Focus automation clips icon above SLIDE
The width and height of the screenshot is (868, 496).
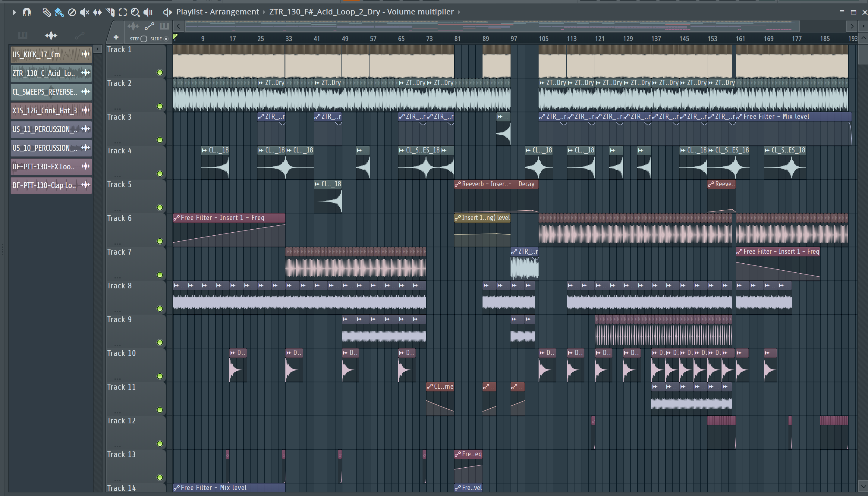click(149, 26)
